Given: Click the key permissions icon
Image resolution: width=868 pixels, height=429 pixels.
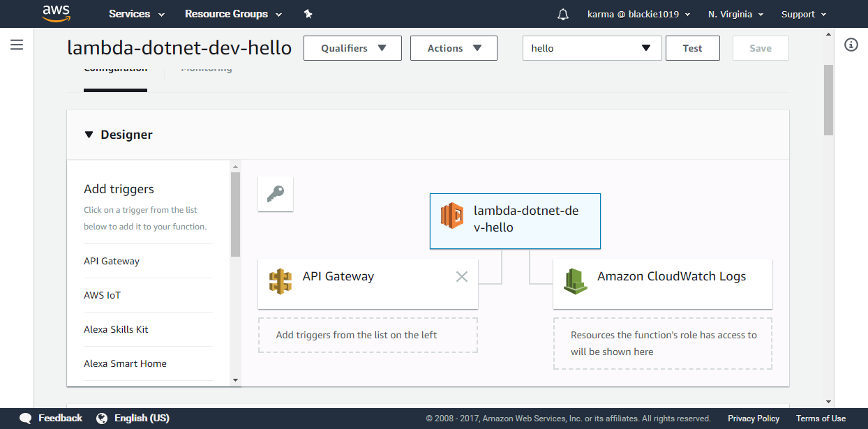Looking at the screenshot, I should tap(276, 193).
